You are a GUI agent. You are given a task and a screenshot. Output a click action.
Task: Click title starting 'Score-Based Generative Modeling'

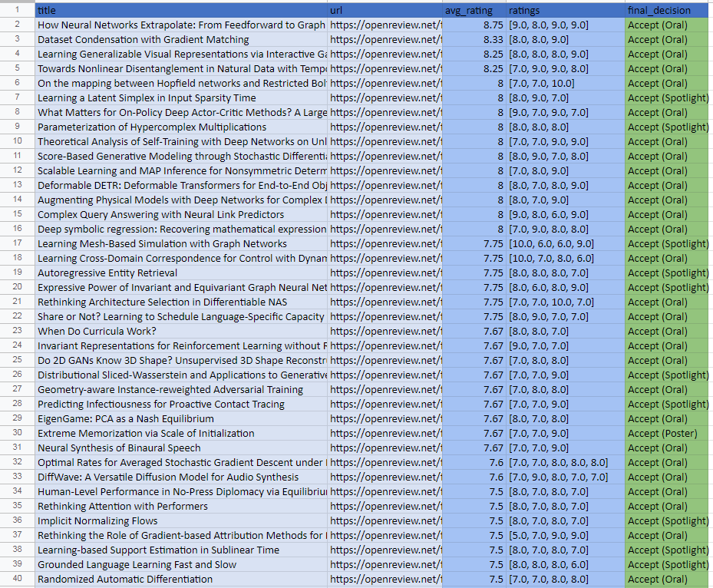pos(181,156)
